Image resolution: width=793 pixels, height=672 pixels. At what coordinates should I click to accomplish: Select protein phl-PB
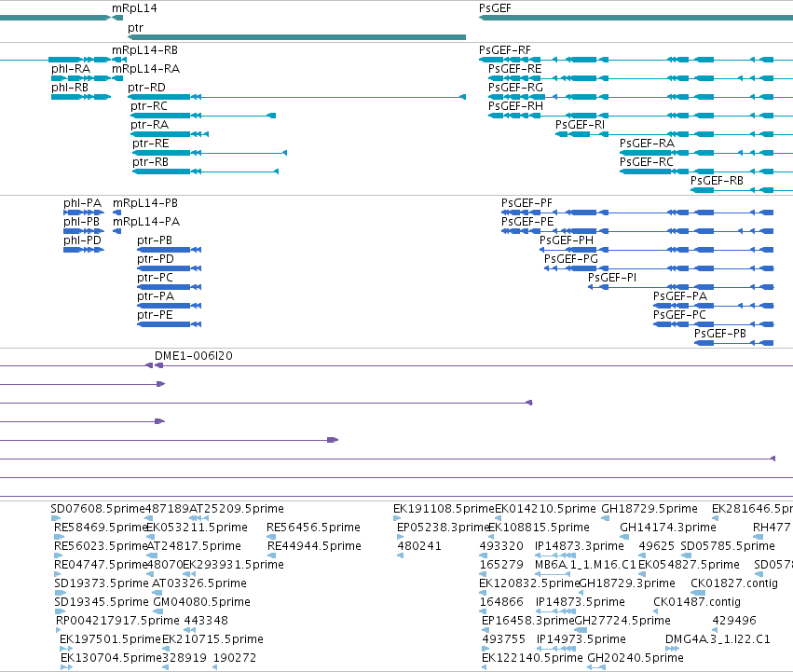[x=84, y=231]
